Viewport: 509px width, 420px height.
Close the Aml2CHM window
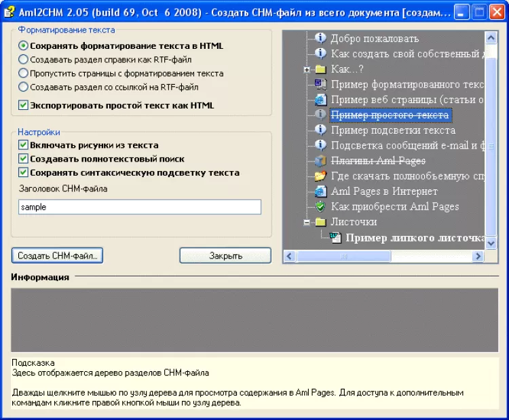coord(497,12)
